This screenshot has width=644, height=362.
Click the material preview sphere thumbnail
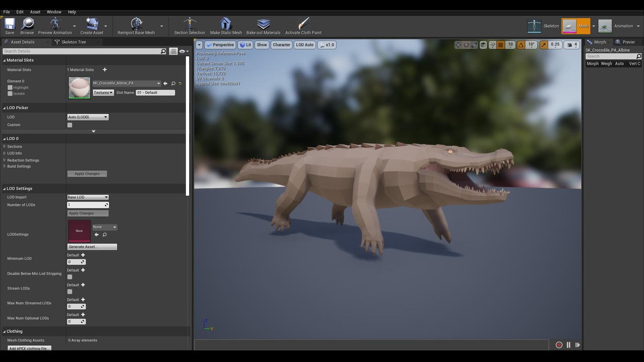pyautogui.click(x=79, y=88)
